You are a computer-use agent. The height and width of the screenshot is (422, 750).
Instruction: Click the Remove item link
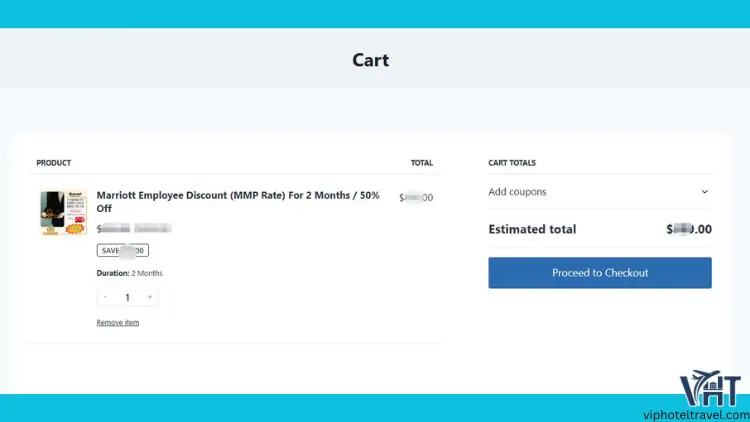tap(118, 322)
